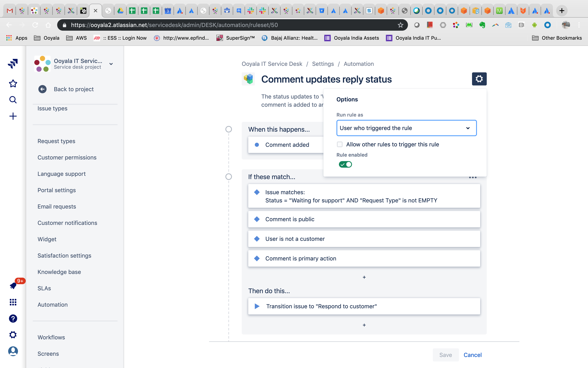
Task: Open the search magnifier in sidebar
Action: (13, 100)
